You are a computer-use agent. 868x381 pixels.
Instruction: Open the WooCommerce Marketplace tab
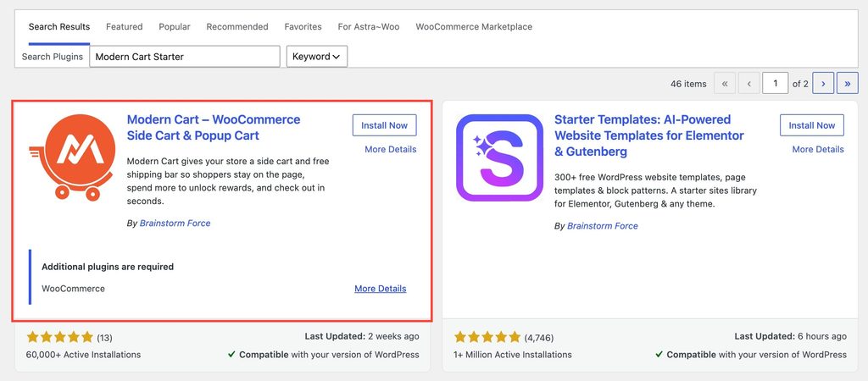point(474,26)
